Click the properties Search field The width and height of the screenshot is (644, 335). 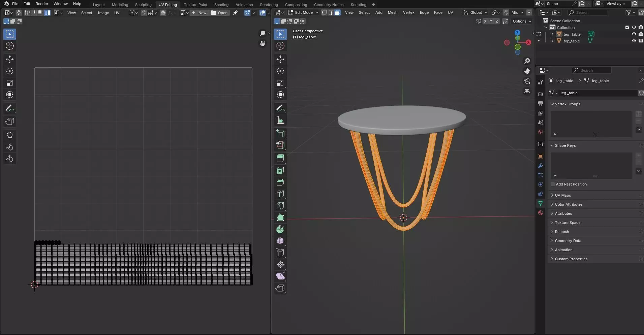[592, 70]
